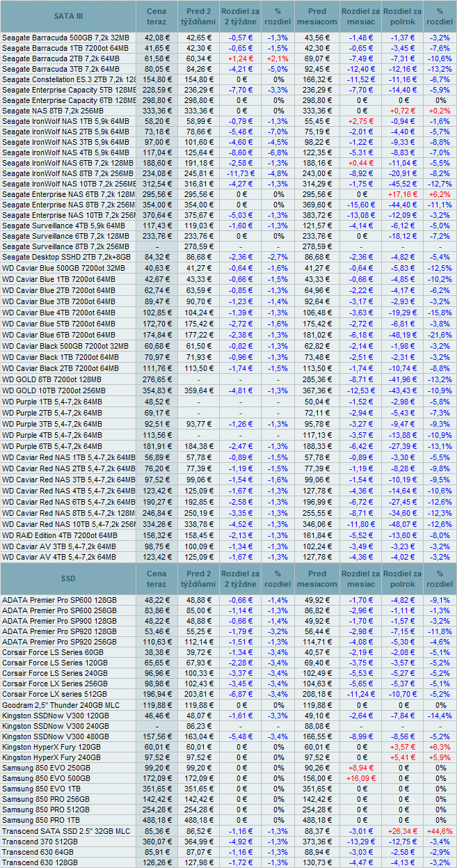Click the 354,83 € price of WD GOLD 10TB
This screenshot has height=868, width=457.
(x=157, y=391)
